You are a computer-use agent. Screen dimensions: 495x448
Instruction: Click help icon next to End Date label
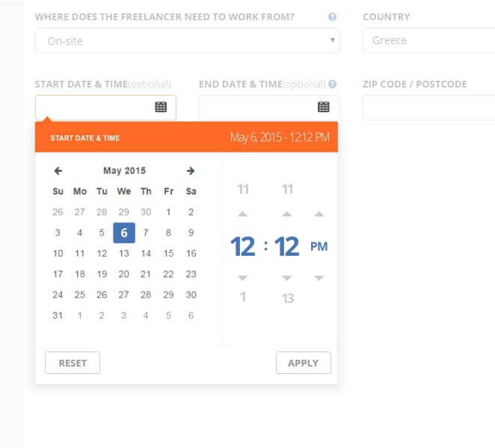click(x=332, y=85)
